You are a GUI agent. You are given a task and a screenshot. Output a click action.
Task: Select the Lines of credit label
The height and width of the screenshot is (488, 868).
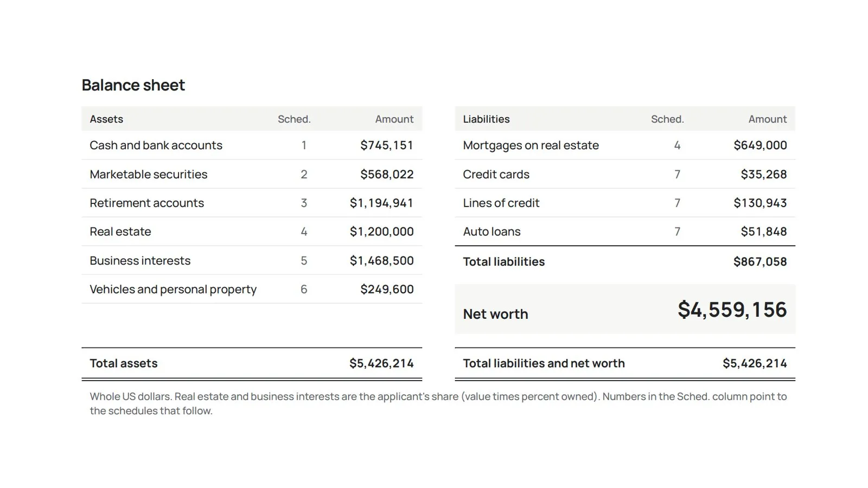(x=501, y=203)
